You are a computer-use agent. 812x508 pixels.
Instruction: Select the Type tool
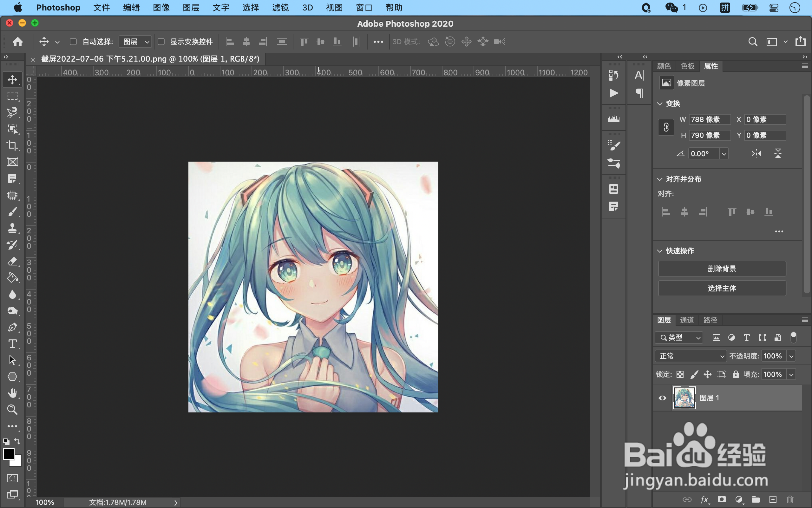[12, 344]
